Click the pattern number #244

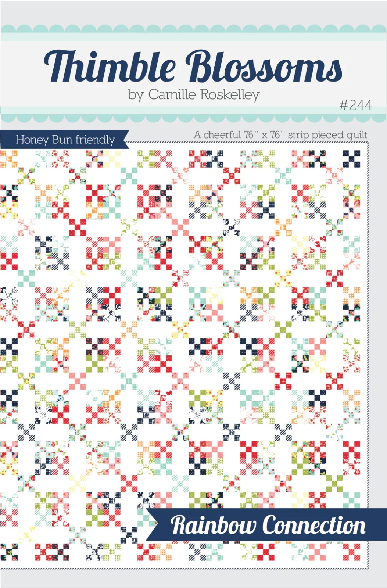pos(355,105)
